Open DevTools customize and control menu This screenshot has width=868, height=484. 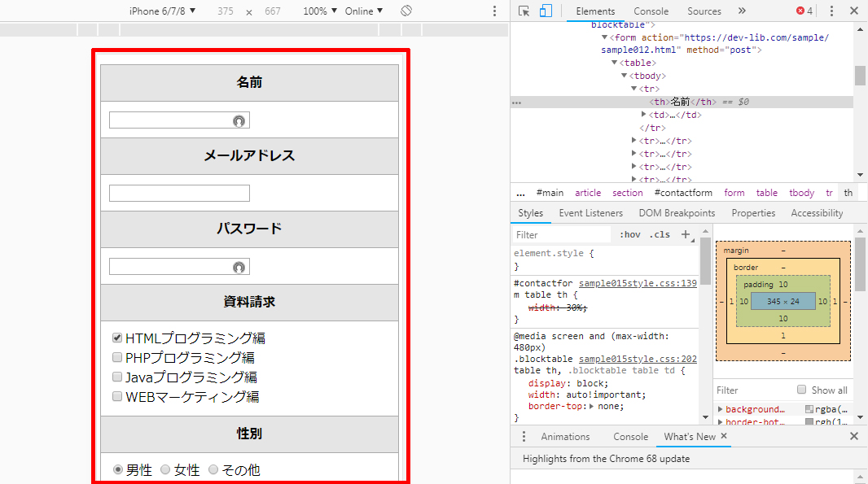[x=831, y=11]
